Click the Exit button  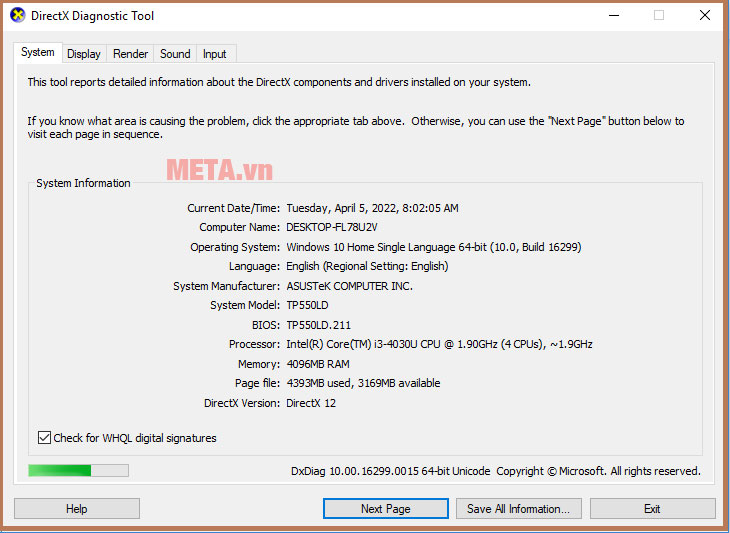[652, 508]
